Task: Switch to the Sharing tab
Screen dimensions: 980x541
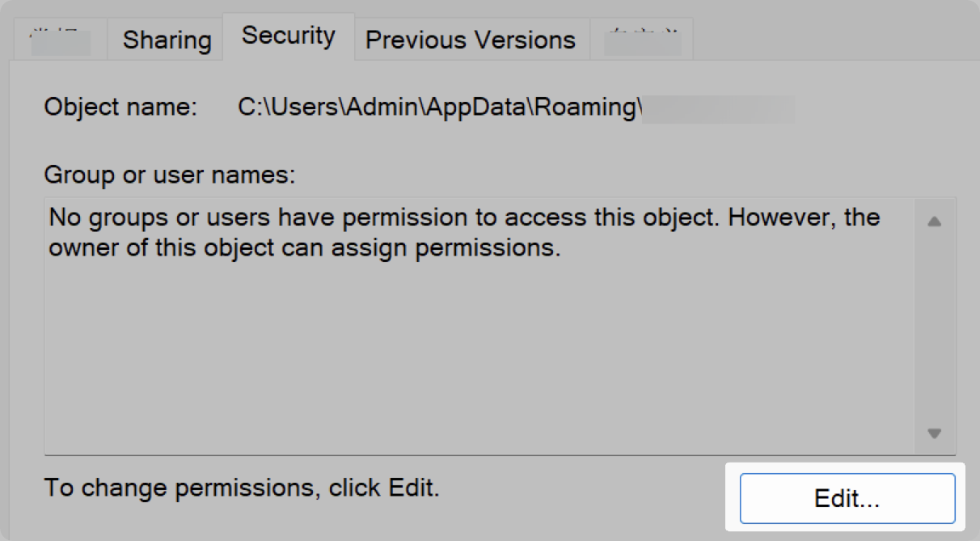Action: point(167,40)
